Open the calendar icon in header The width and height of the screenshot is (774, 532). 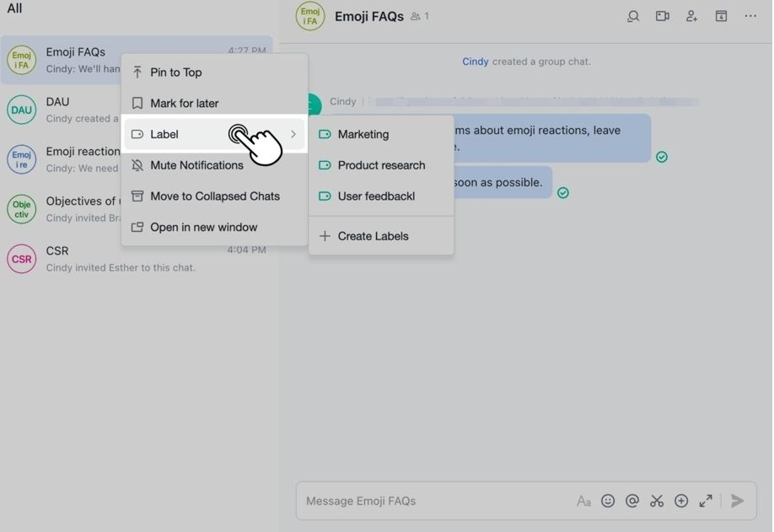[x=721, y=16]
